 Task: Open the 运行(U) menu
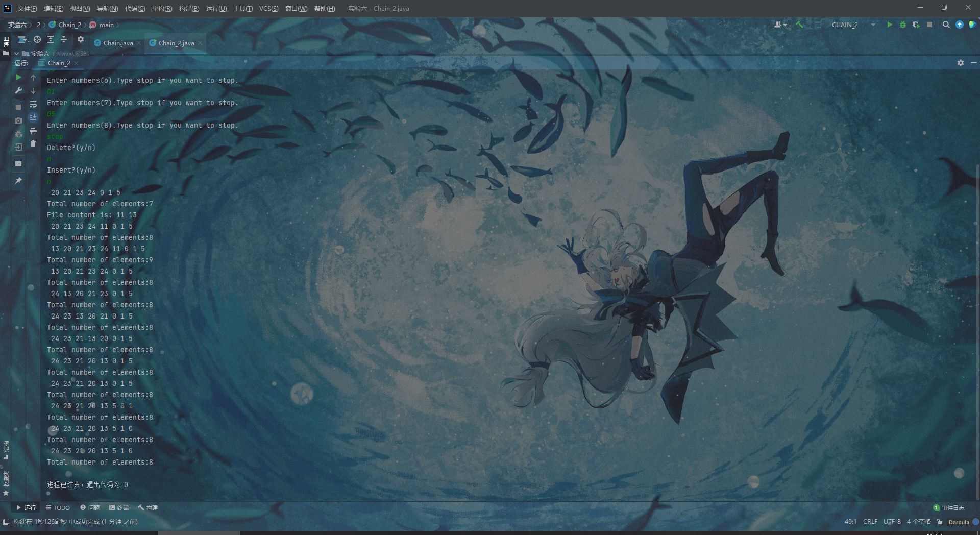216,8
